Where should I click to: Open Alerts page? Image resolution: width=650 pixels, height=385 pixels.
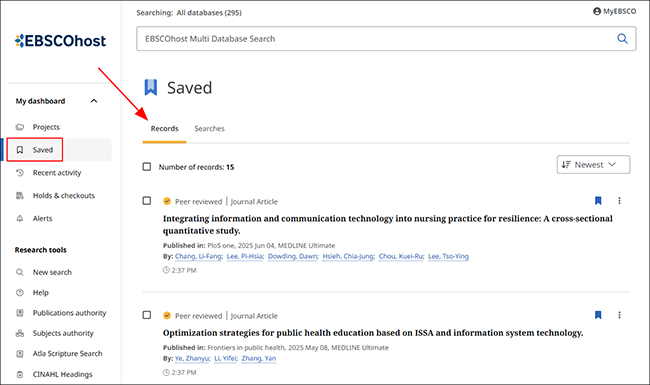click(42, 218)
